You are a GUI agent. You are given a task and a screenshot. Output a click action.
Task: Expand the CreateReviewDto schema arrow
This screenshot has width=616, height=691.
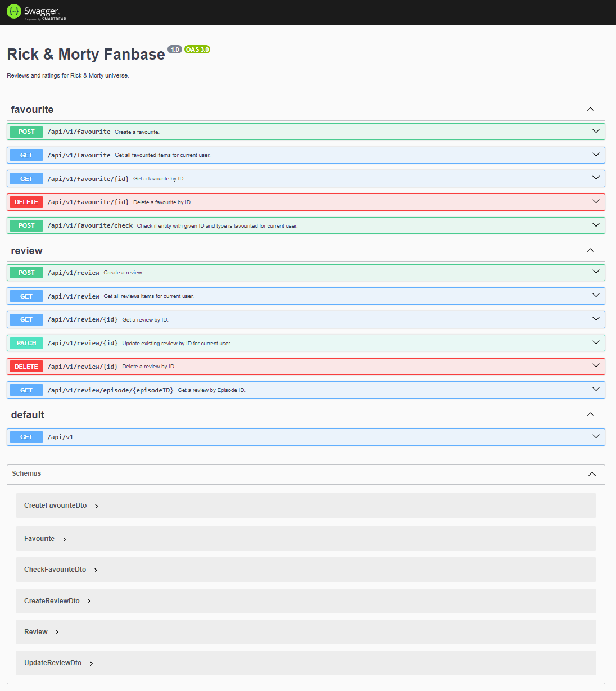pyautogui.click(x=89, y=602)
